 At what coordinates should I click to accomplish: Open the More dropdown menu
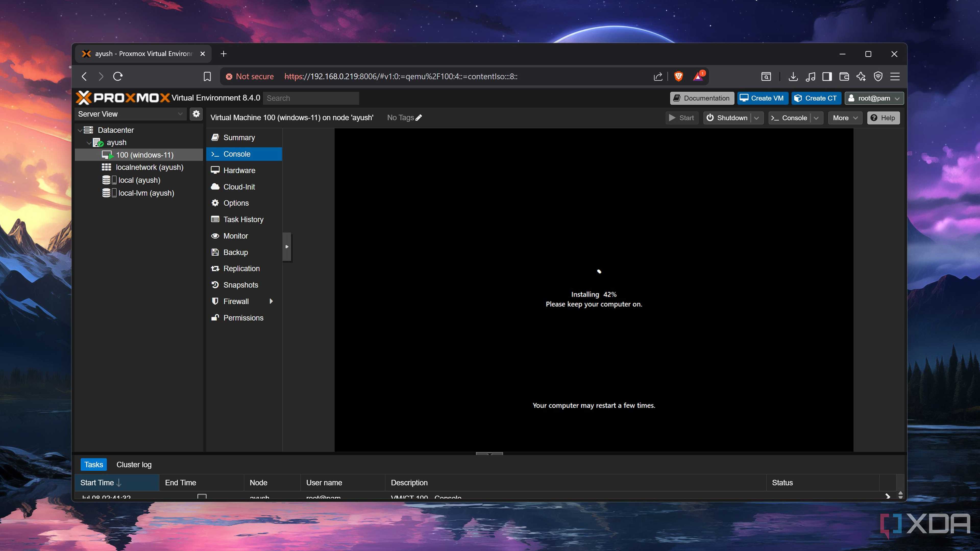click(x=845, y=118)
